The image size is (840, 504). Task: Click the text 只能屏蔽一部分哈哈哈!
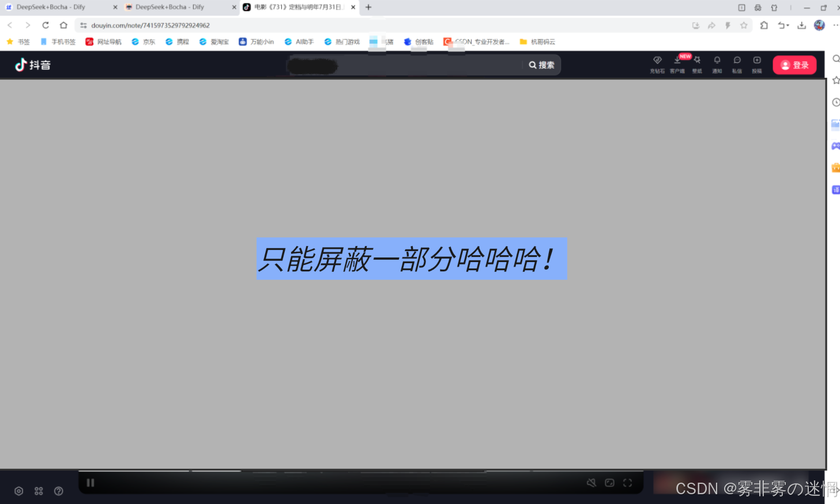406,259
